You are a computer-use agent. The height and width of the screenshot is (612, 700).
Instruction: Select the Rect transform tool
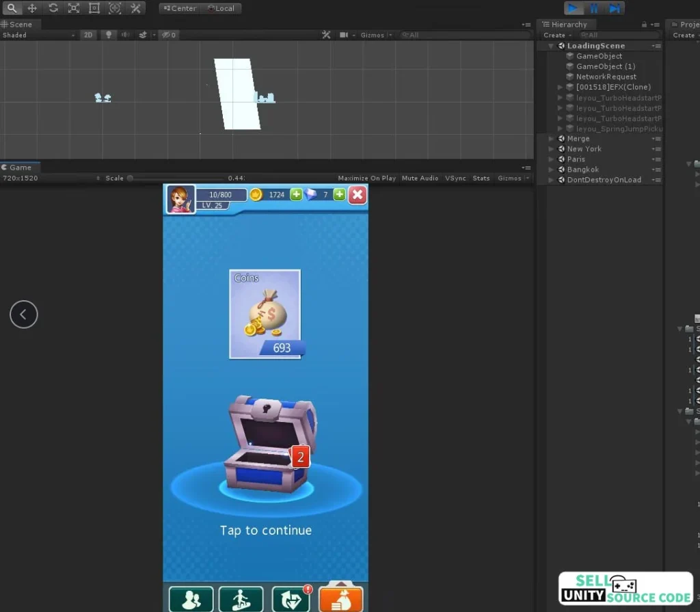pos(94,8)
